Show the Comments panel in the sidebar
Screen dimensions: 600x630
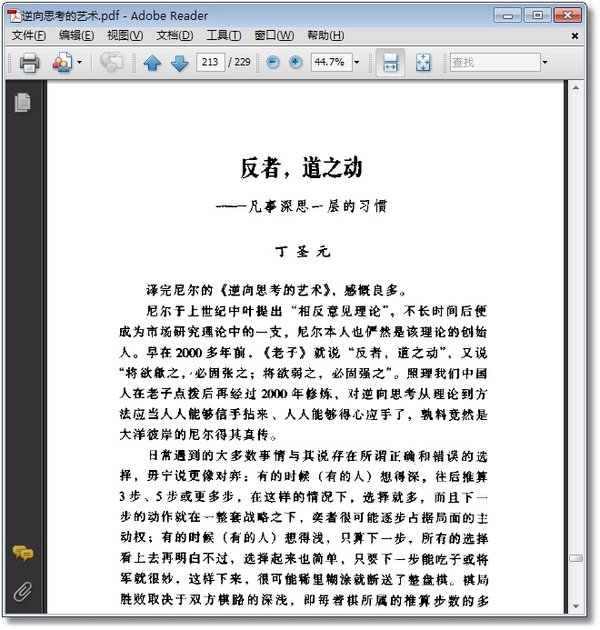click(23, 553)
